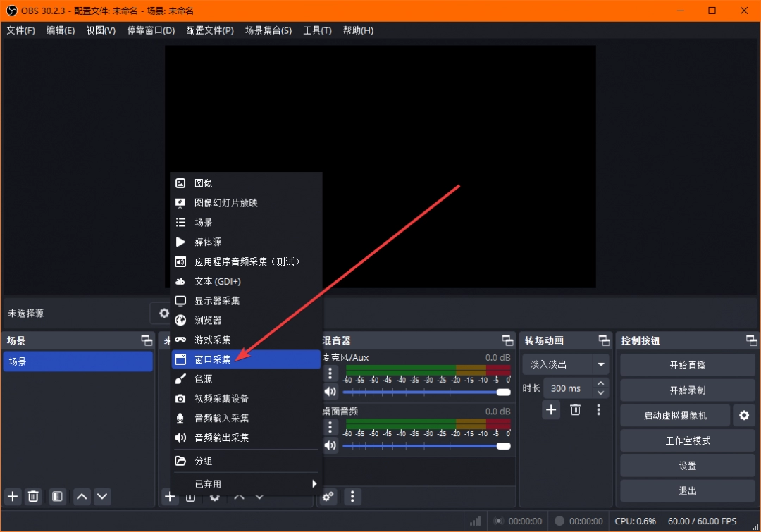Delete the selected scene using the trash icon
This screenshot has width=761, height=532.
[x=33, y=496]
